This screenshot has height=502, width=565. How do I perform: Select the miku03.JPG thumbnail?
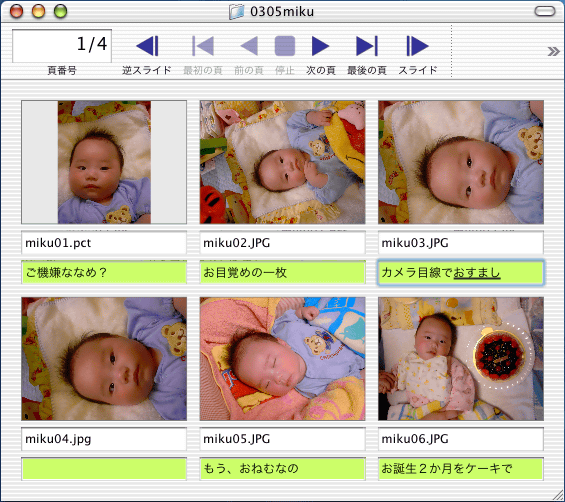tap(461, 162)
